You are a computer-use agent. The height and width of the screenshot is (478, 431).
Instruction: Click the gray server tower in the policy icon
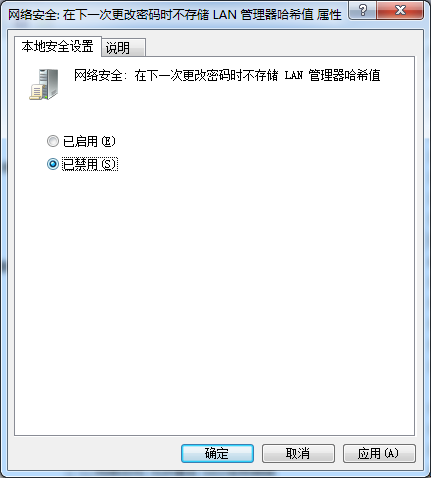(x=49, y=83)
